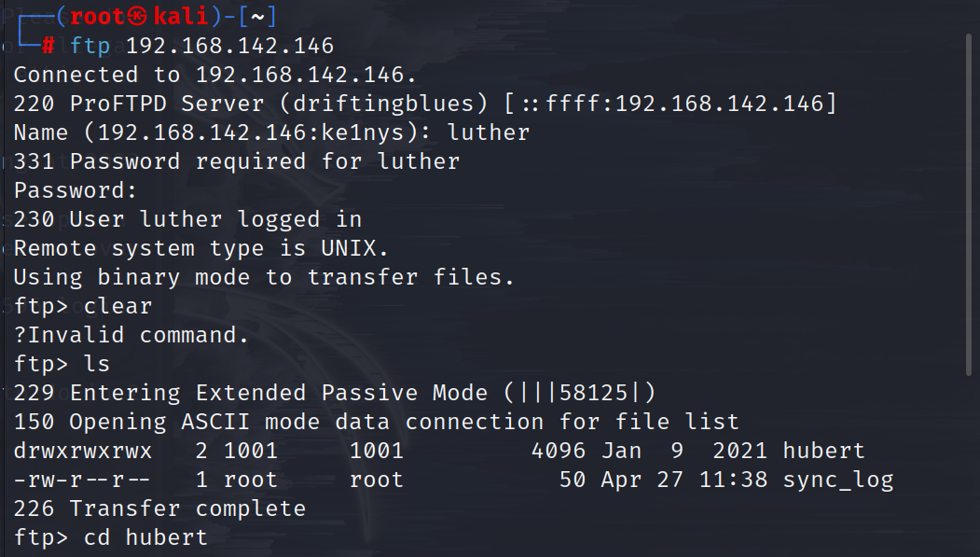Click the 'root' text in the Kali prompt
This screenshot has width=980, height=557.
click(x=97, y=16)
